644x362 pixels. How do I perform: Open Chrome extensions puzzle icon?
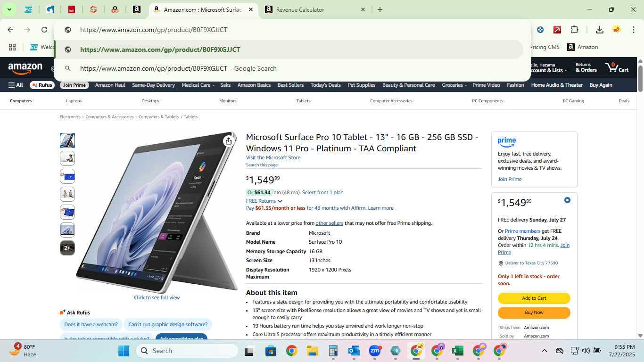point(574,30)
